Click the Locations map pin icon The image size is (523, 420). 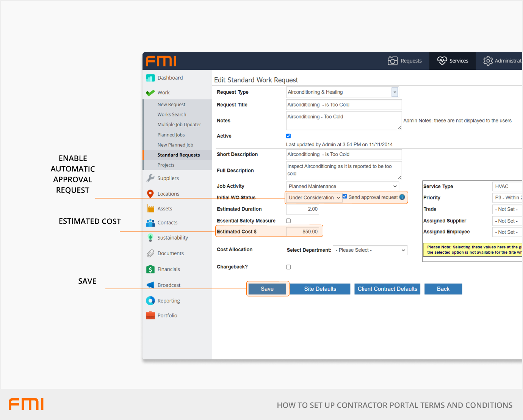(x=150, y=194)
